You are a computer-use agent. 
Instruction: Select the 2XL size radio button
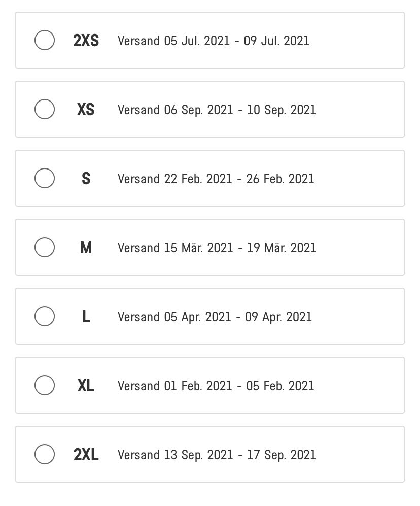(x=45, y=455)
